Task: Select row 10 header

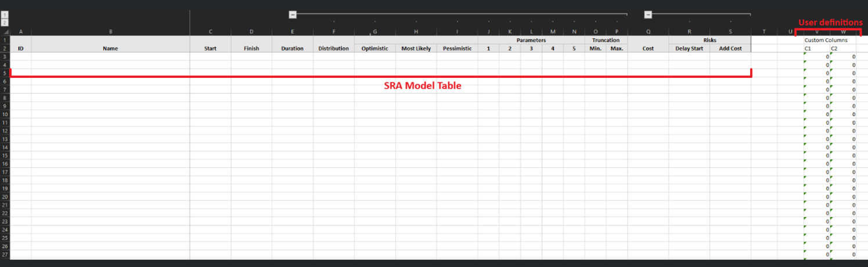Action: 5,114
